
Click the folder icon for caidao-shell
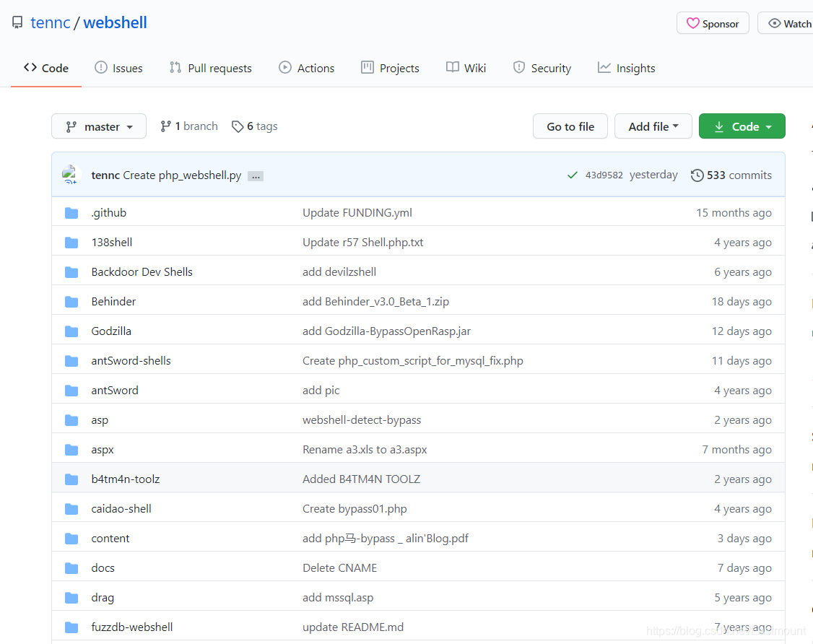(x=71, y=509)
